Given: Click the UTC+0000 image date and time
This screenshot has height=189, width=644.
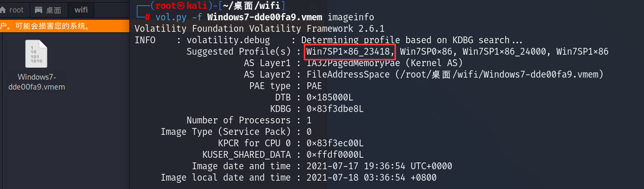Looking at the screenshot, I should pyautogui.click(x=379, y=166).
